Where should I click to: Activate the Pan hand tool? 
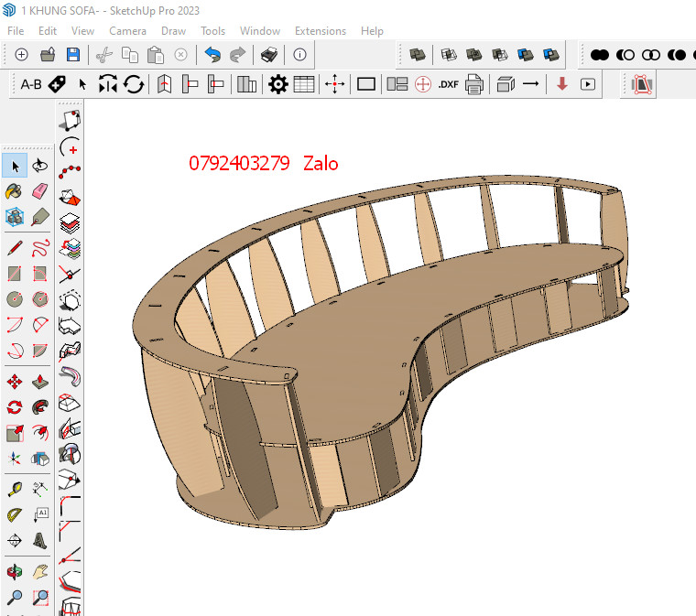[39, 572]
